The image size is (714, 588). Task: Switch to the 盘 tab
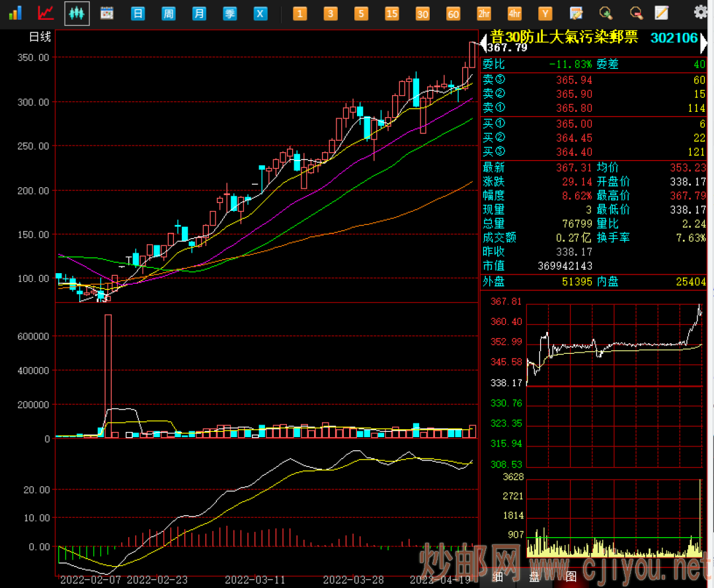pos(534,576)
